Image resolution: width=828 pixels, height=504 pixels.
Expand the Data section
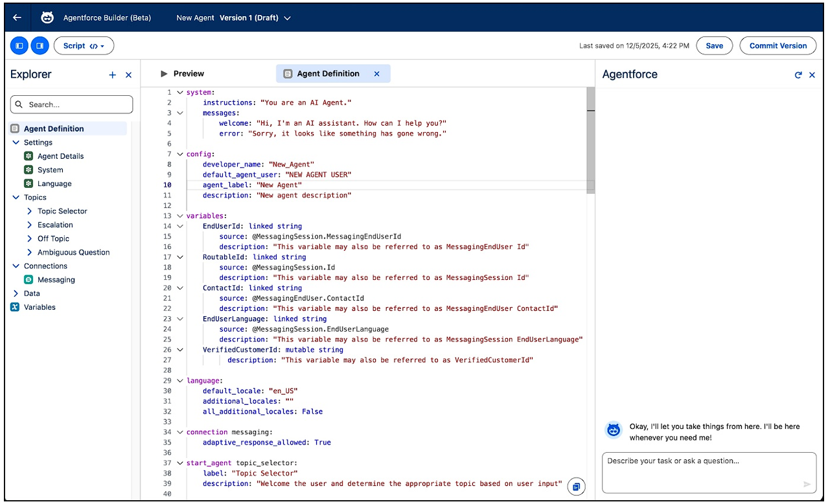click(16, 293)
